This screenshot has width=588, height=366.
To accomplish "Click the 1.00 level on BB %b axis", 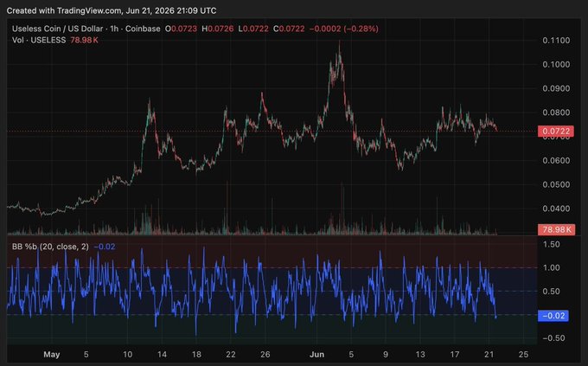I will click(552, 267).
